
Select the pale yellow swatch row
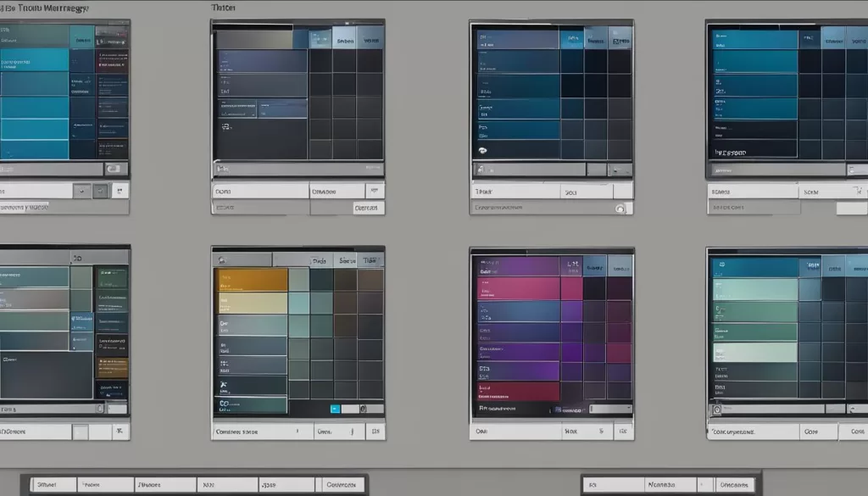coord(251,304)
